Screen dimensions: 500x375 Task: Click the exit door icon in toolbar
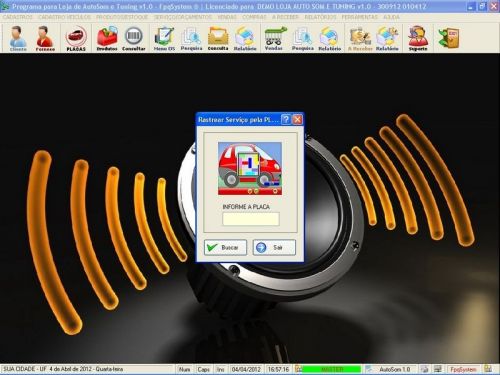[x=449, y=38]
